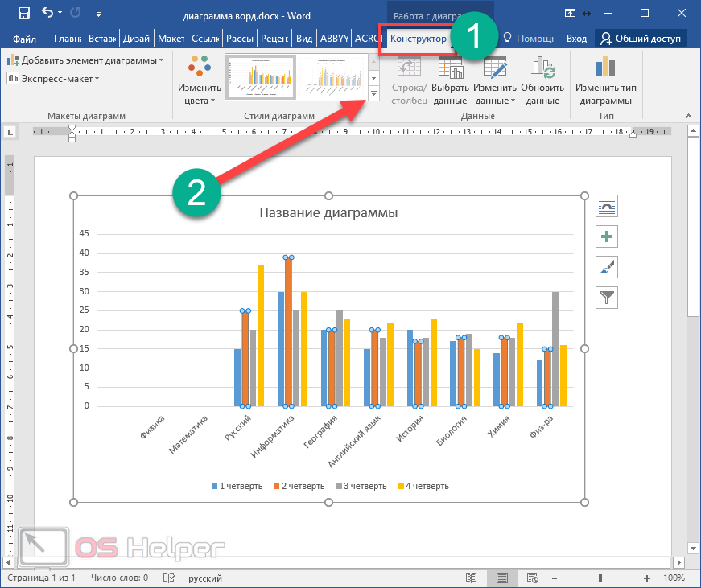Image resolution: width=701 pixels, height=588 pixels.
Task: Switch to Read Mode view in status bar
Action: 472,578
